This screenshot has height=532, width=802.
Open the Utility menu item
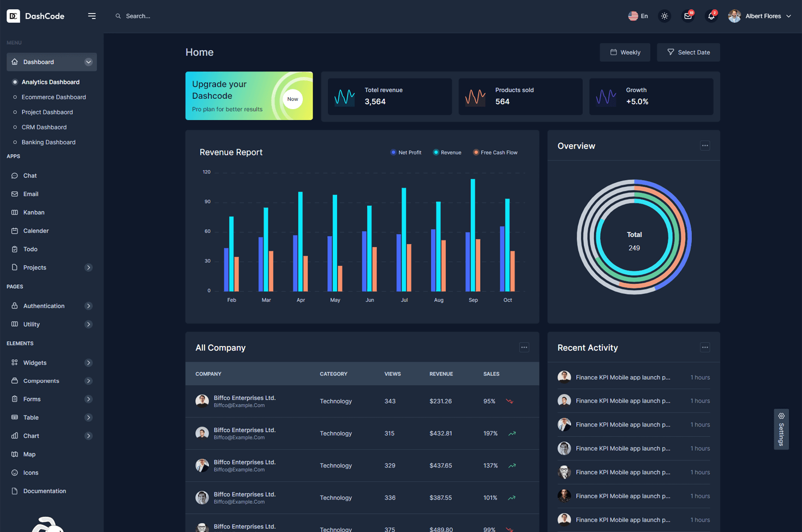[x=51, y=325]
